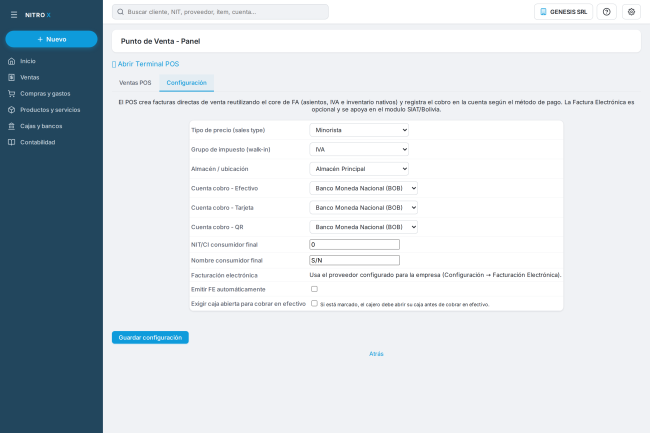Viewport: 650px width, 433px height.
Task: Click the Productos y servicios box icon
Action: tap(12, 110)
